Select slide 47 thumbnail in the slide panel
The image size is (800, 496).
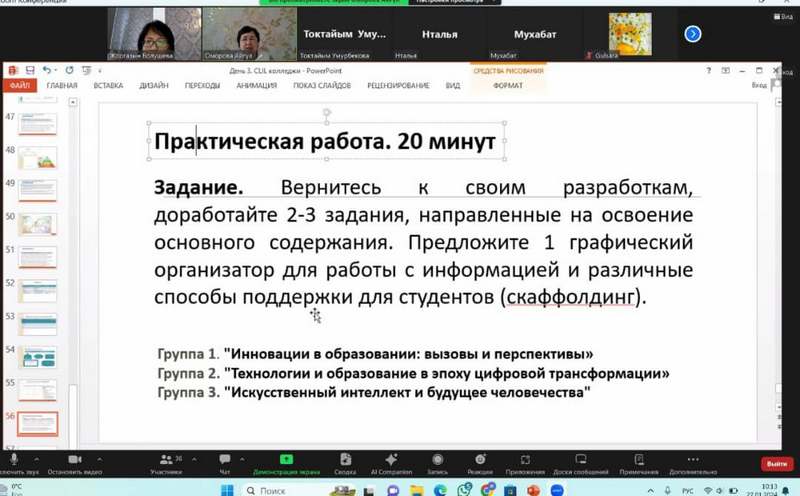pyautogui.click(x=38, y=124)
